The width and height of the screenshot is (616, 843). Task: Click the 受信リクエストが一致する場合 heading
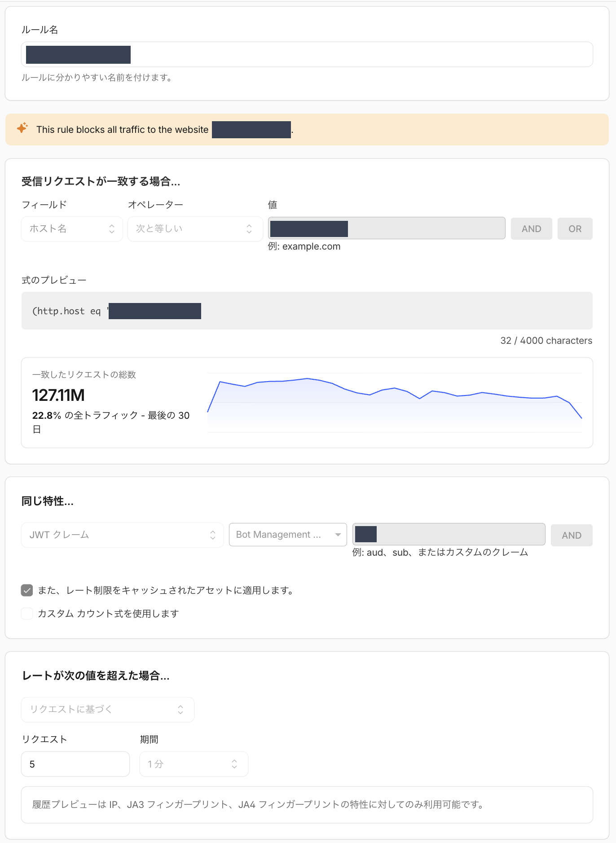[x=101, y=181]
